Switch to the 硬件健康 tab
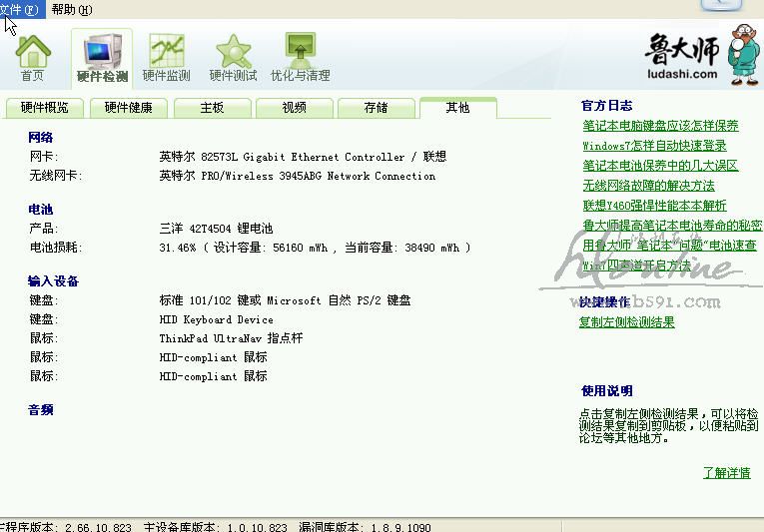Viewport: 764px width, 532px height. coord(129,108)
